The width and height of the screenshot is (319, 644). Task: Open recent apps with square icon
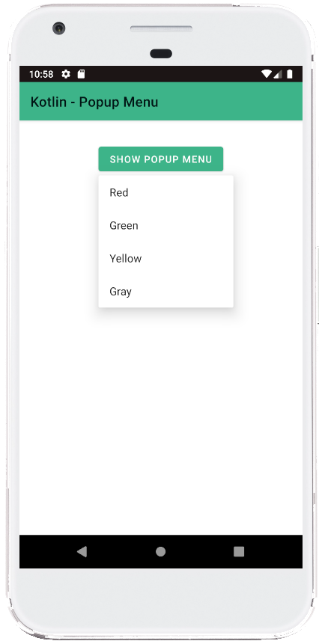(239, 551)
